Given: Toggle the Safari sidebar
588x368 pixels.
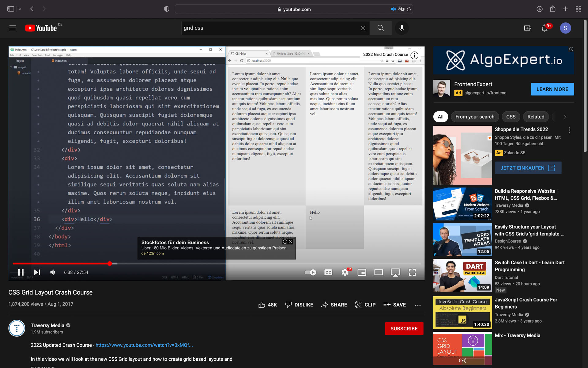Looking at the screenshot, I should (11, 9).
